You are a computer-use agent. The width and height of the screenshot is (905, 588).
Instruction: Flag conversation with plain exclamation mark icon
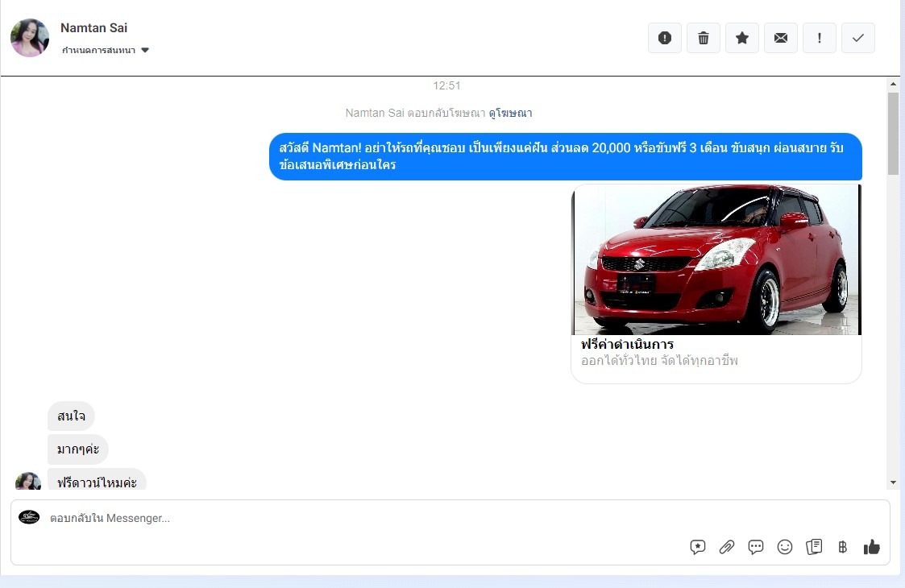point(820,38)
